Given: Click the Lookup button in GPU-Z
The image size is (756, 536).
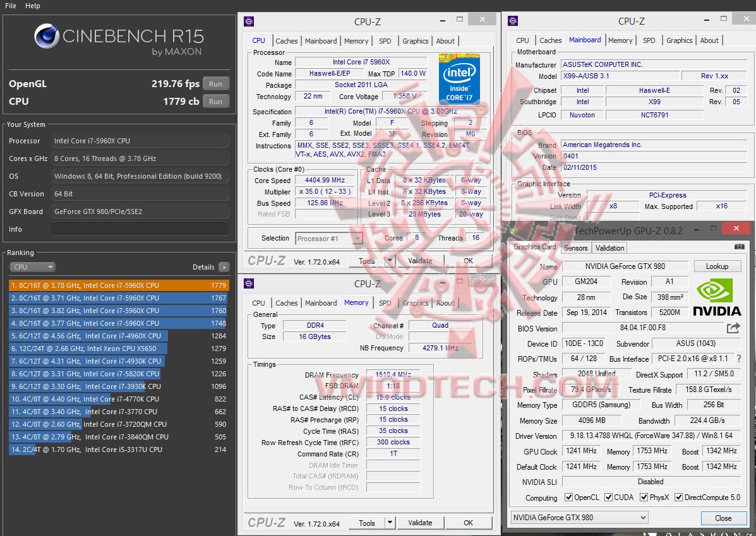Looking at the screenshot, I should click(x=717, y=266).
